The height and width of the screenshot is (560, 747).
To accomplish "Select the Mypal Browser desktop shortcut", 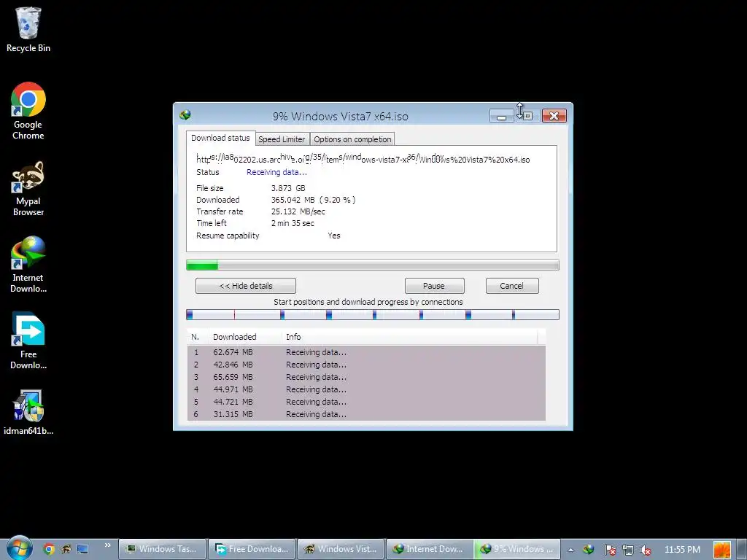I will (28, 189).
